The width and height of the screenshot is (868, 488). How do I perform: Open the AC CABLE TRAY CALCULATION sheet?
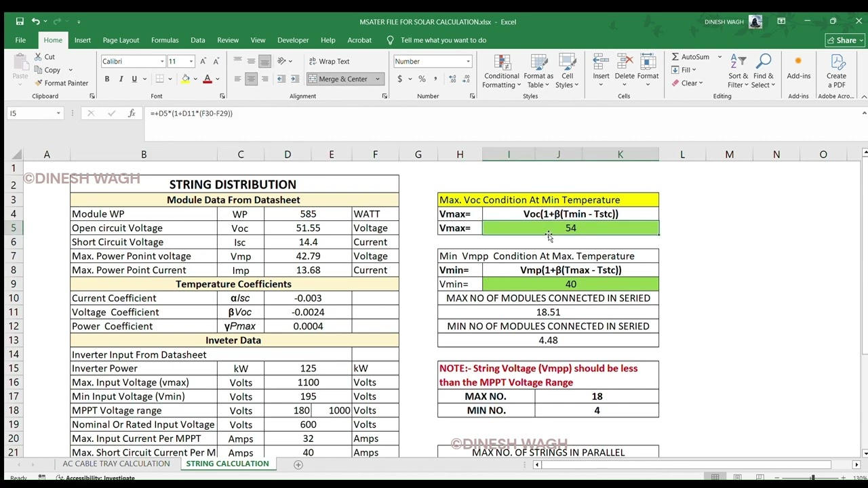(116, 464)
